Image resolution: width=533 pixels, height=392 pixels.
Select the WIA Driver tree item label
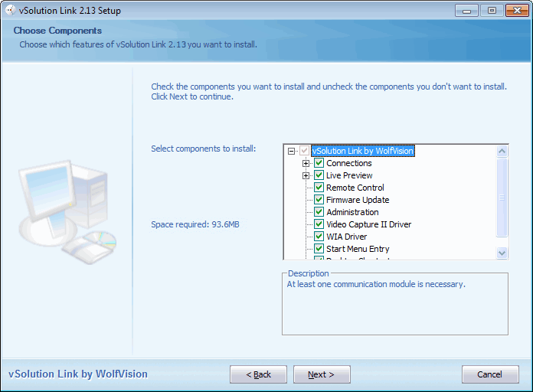[x=347, y=237]
